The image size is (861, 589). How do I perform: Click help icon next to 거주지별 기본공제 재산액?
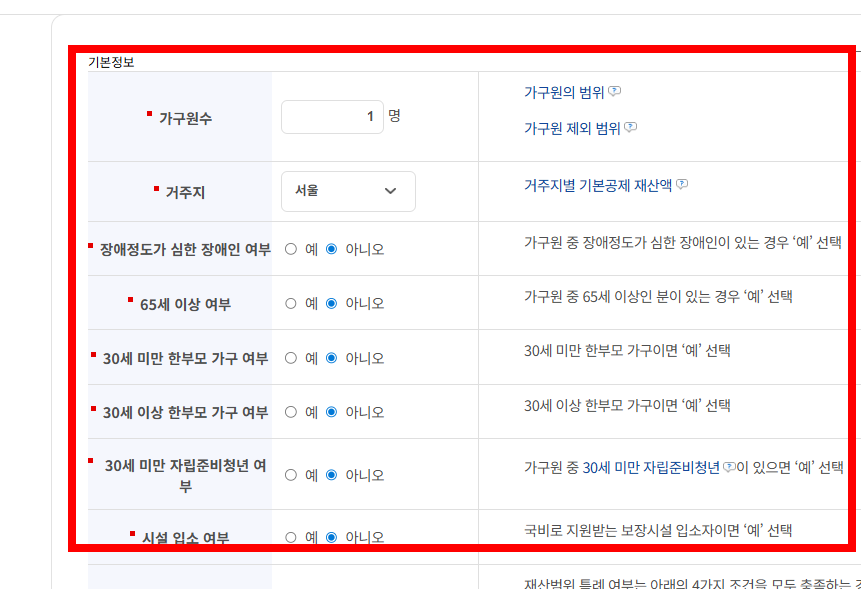(682, 184)
